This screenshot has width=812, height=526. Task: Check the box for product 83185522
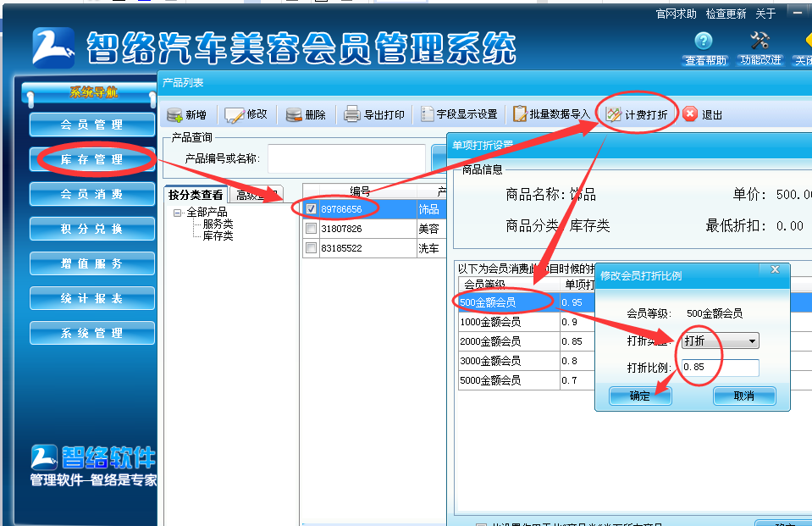pos(312,248)
